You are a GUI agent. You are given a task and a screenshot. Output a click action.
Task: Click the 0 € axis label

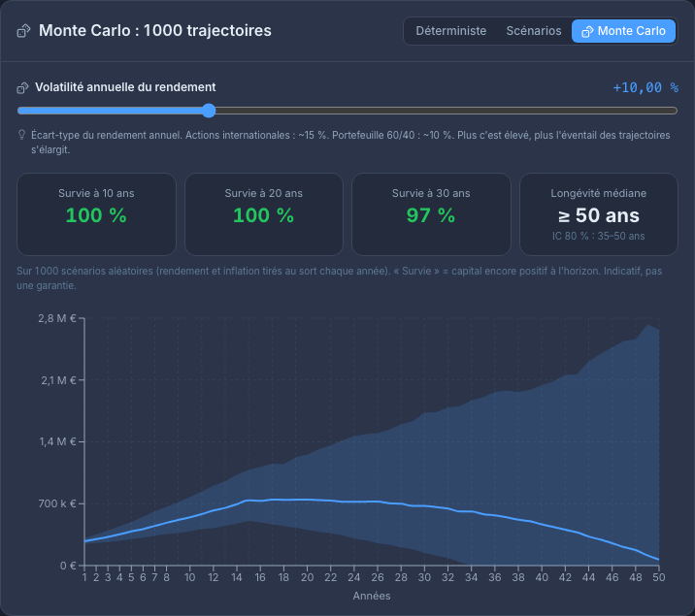click(x=68, y=566)
